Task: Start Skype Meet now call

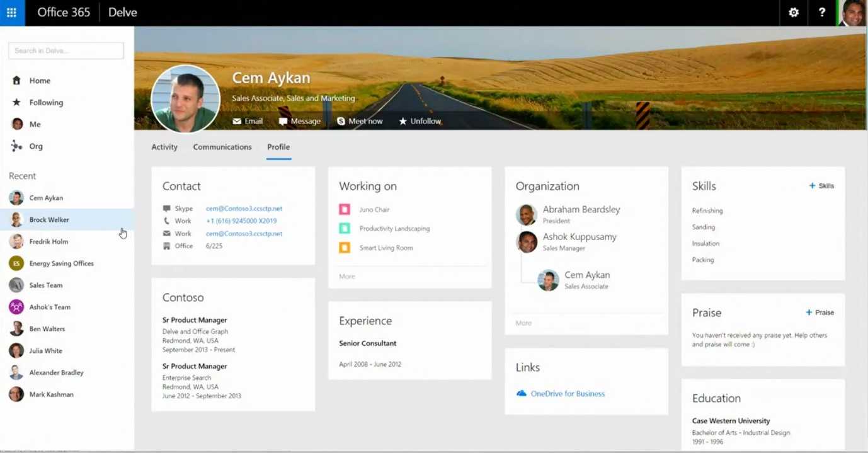Action: pyautogui.click(x=360, y=121)
